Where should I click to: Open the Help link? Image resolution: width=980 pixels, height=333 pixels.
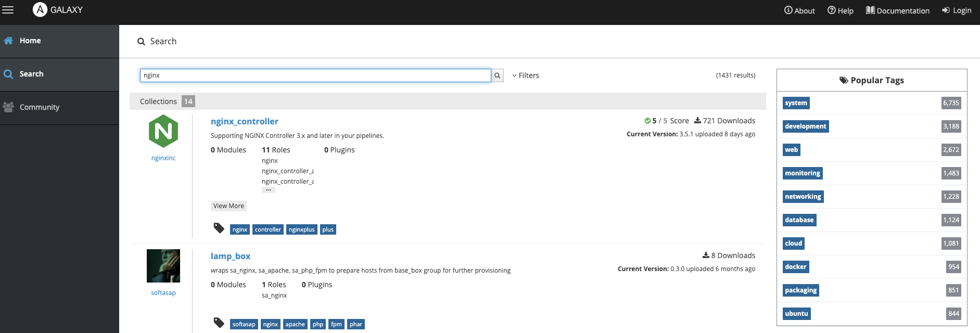click(x=840, y=10)
